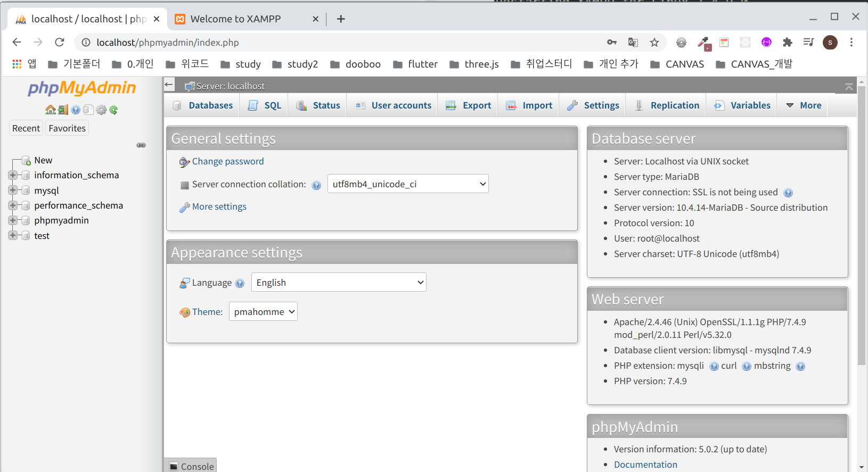Screen dimensions: 868x472
Task: Open the More menu in top navigation
Action: [804, 105]
